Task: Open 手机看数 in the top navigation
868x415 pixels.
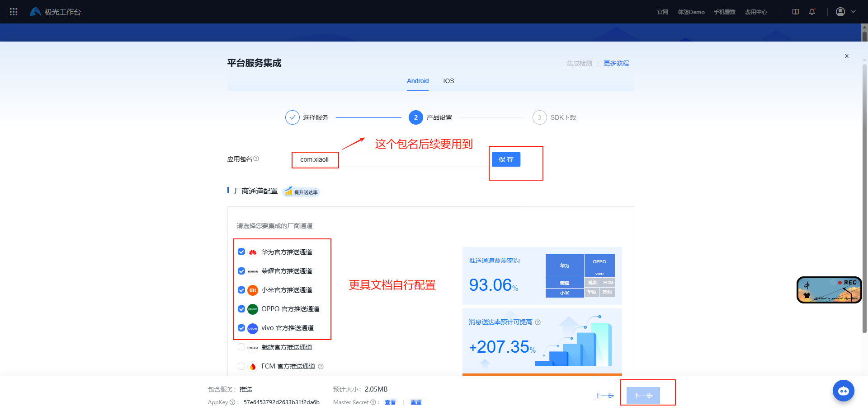Action: pos(725,12)
